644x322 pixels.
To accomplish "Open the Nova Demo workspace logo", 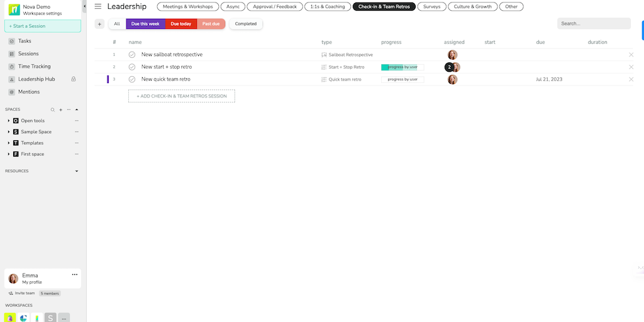I will point(14,10).
